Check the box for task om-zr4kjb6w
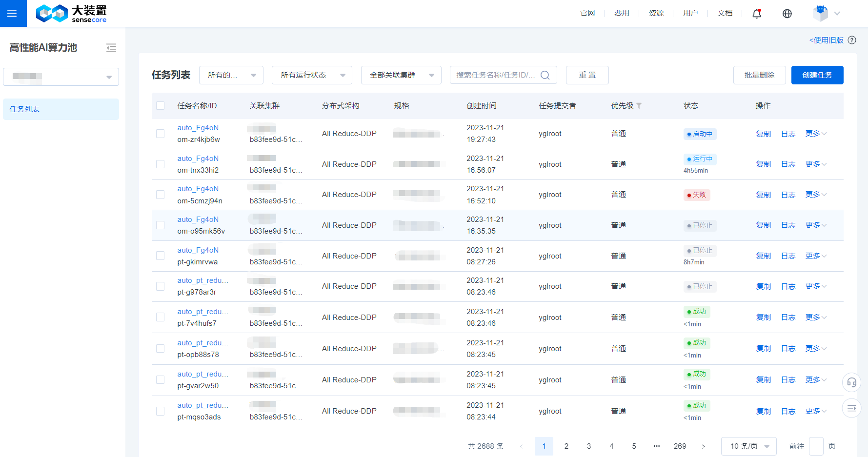 point(161,134)
